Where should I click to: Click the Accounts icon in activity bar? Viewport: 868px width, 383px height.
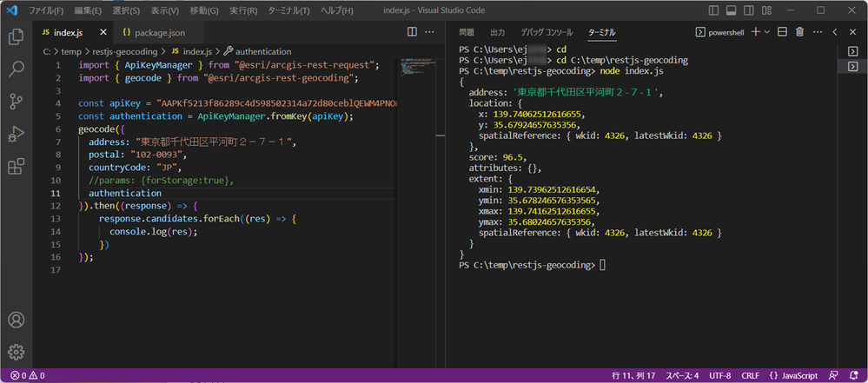coord(16,321)
